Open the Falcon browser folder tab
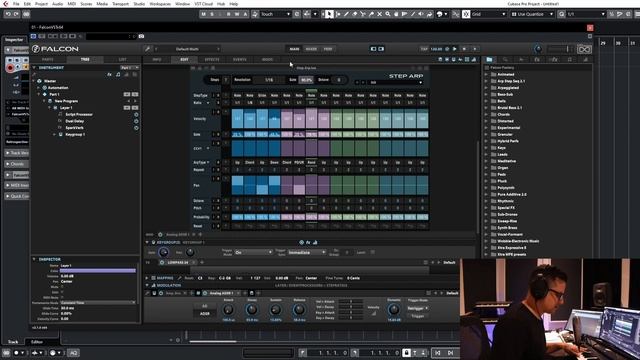Viewport: 640px width, 360px height. (x=489, y=60)
